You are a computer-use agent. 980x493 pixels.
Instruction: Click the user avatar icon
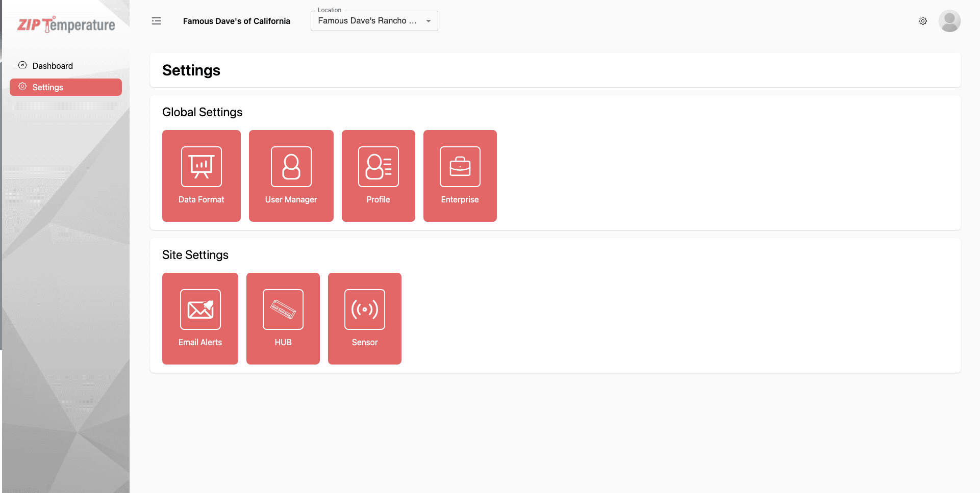(949, 21)
